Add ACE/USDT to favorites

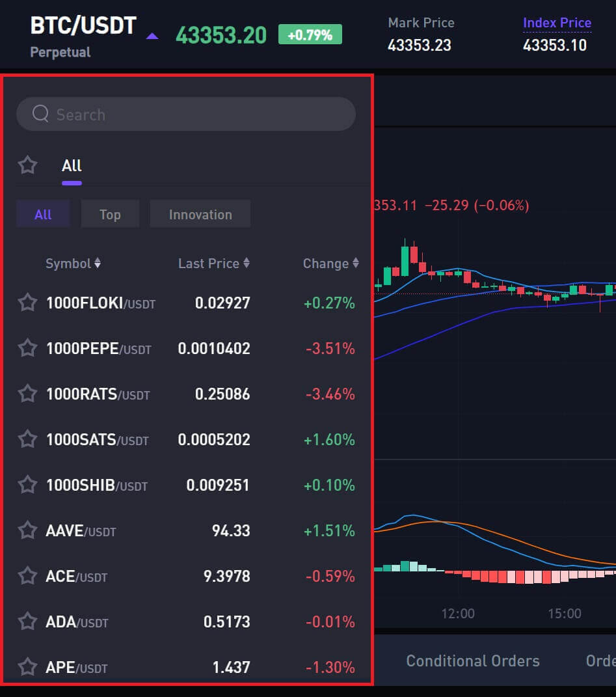pyautogui.click(x=27, y=576)
